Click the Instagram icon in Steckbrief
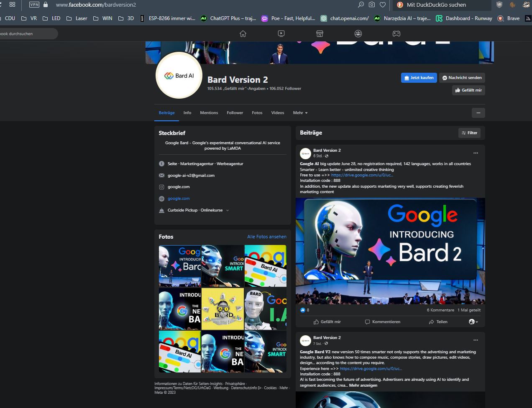The height and width of the screenshot is (408, 532). [x=161, y=187]
